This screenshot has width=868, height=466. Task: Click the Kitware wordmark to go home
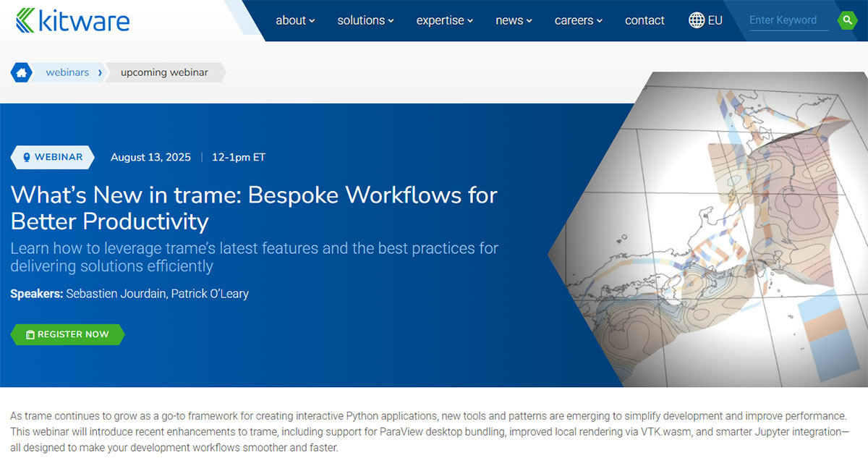click(x=83, y=20)
